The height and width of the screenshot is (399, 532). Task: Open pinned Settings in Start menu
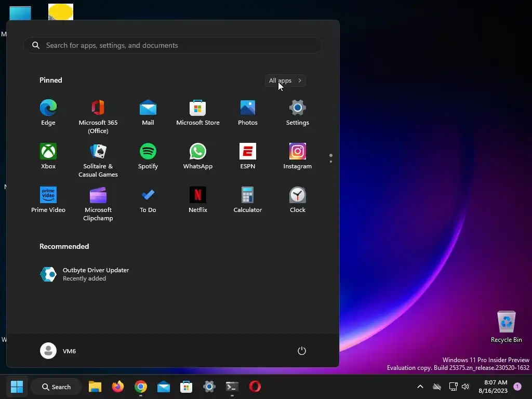[x=298, y=113]
